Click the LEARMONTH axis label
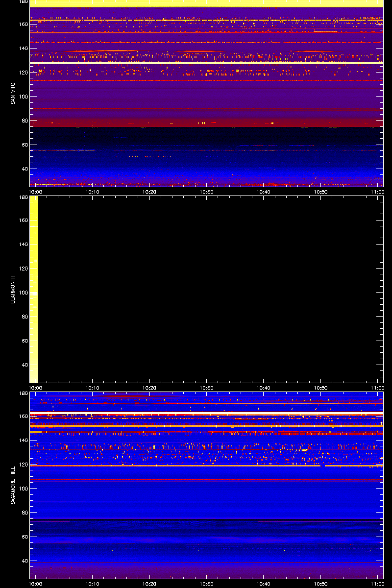Image resolution: width=392 pixels, height=588 pixels. pos(14,289)
